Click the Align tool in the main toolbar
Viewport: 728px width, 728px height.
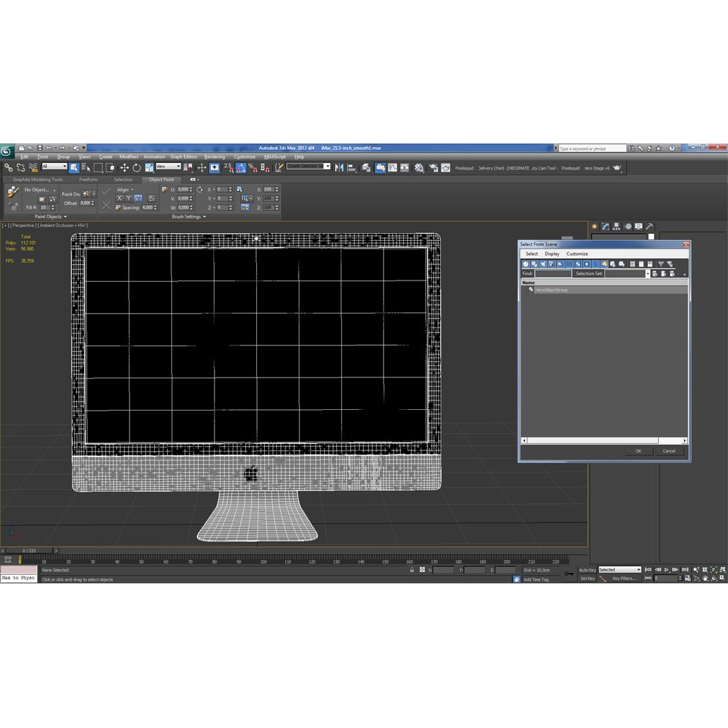point(351,168)
